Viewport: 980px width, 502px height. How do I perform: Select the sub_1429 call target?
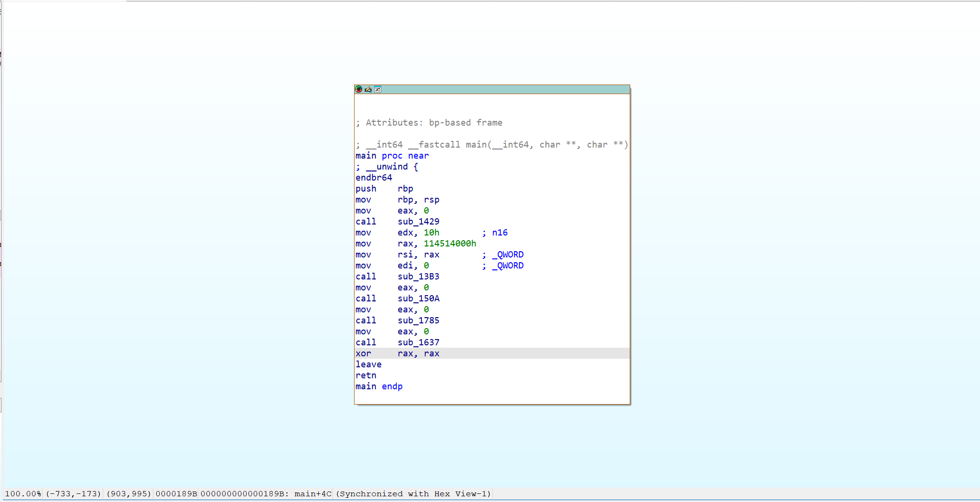point(418,221)
